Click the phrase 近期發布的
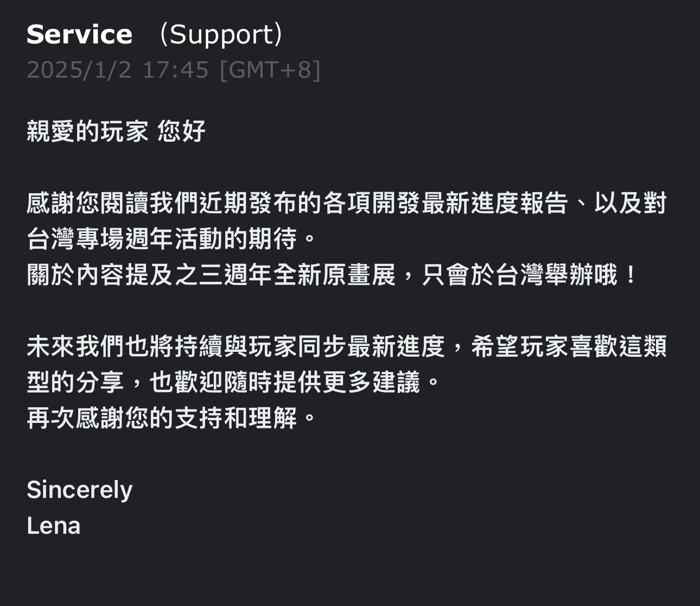This screenshot has height=606, width=700. click(x=260, y=203)
